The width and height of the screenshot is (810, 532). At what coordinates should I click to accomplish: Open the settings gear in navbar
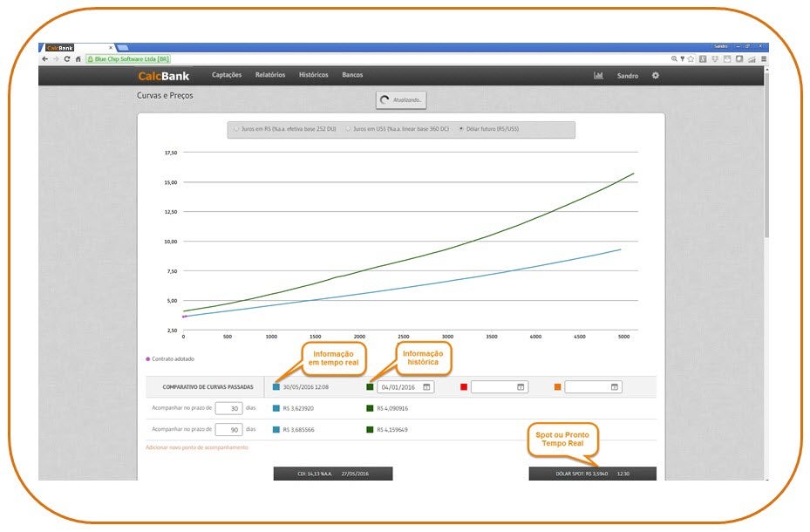point(656,76)
